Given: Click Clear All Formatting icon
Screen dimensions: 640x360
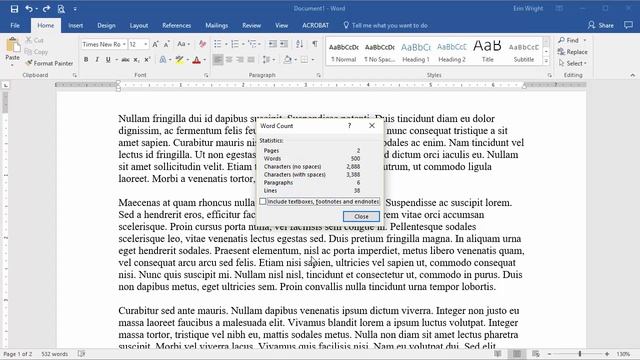Looking at the screenshot, I should 202,44.
